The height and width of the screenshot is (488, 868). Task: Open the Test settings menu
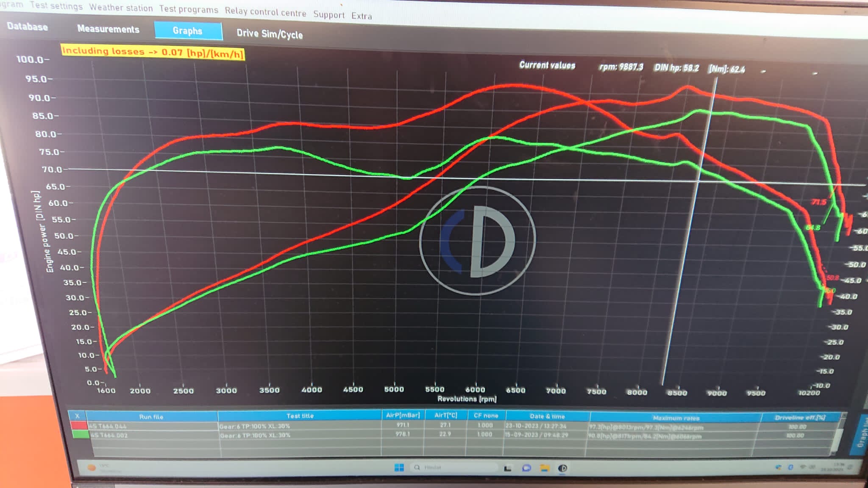(56, 6)
